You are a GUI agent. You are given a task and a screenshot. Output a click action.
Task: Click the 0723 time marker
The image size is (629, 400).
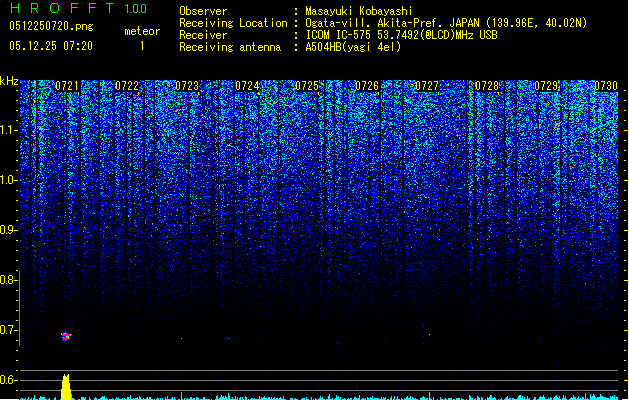point(187,86)
